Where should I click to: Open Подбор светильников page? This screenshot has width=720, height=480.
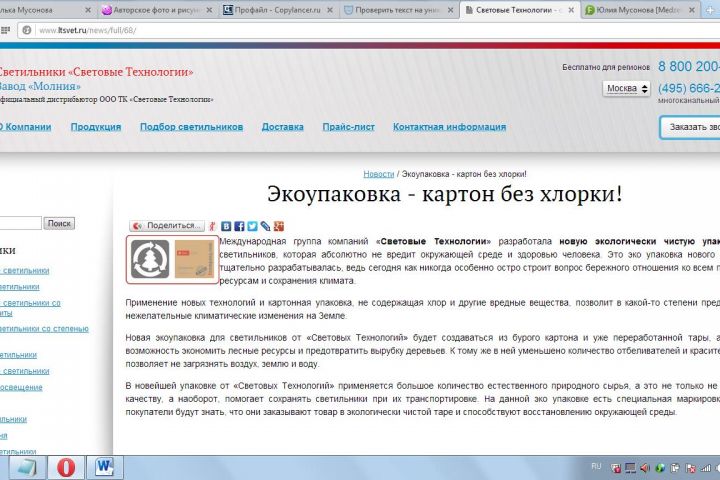191,127
